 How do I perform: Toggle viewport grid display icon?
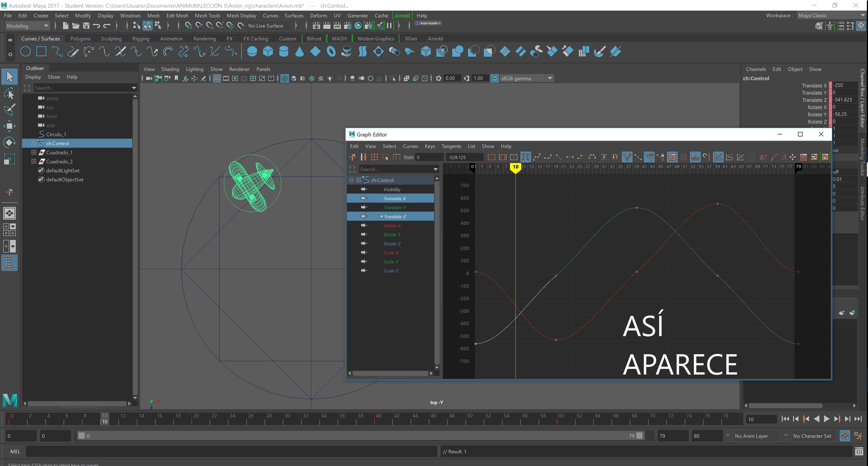pos(217,79)
